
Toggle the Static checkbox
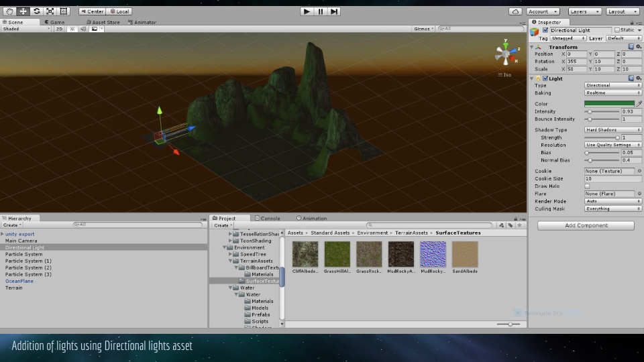(617, 30)
